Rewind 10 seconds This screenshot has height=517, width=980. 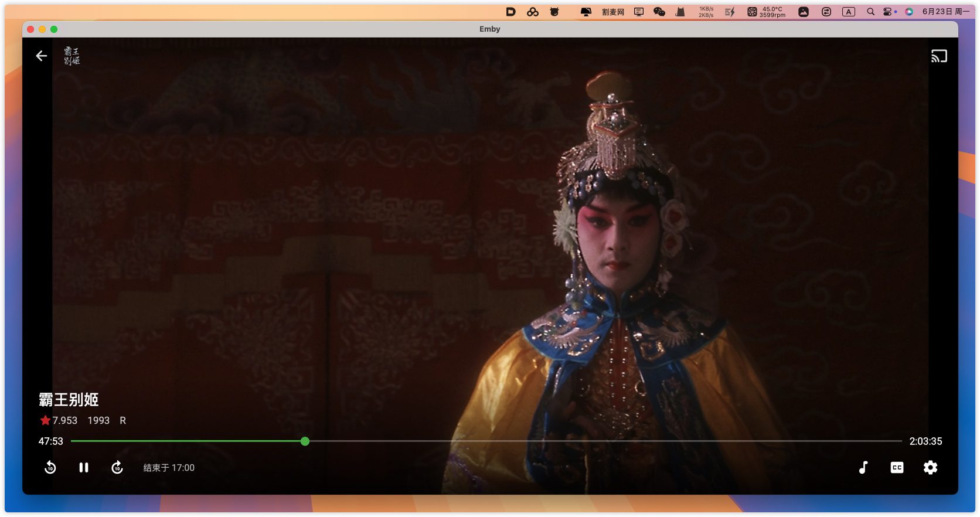[50, 467]
